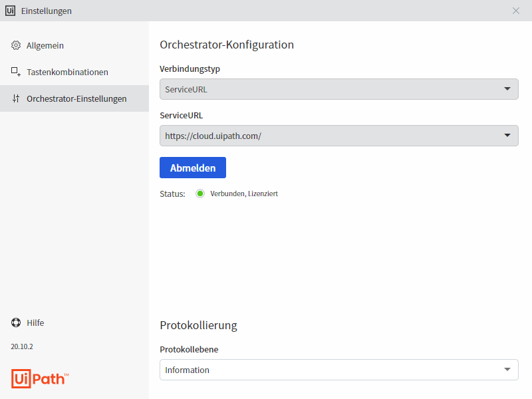
Task: Click the Orchestrator-Einstellungen sliders icon
Action: tap(16, 98)
